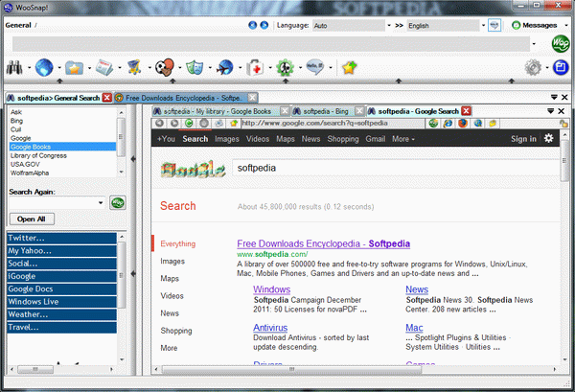Open page in Internet Explorer icon
Viewport: 575px width, 392px height.
pos(448,124)
